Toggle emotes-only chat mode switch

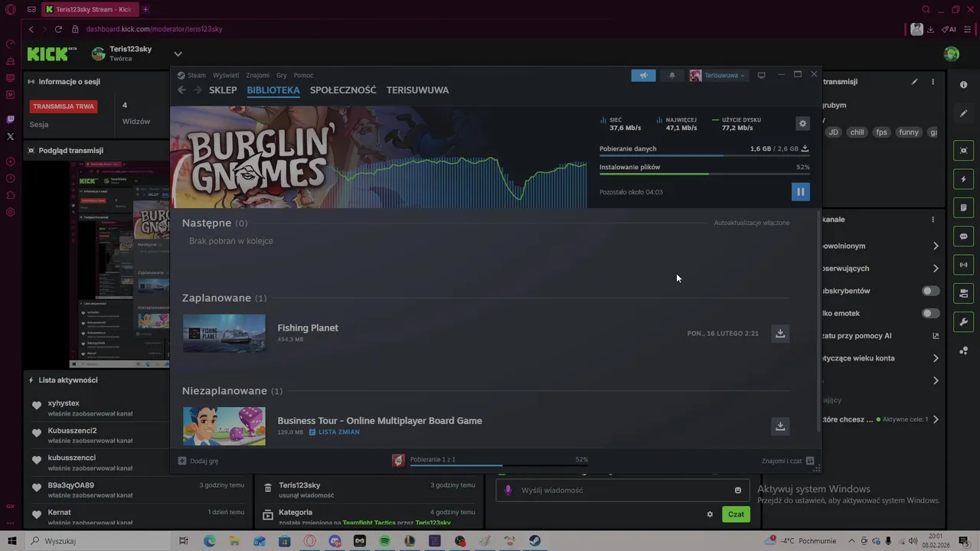(930, 313)
